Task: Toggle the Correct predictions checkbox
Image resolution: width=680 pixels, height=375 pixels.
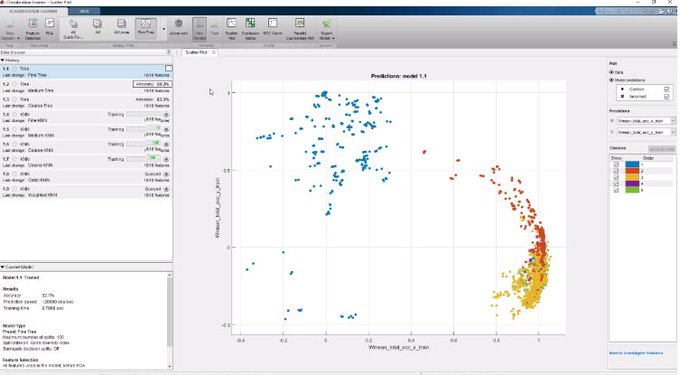Action: click(667, 89)
